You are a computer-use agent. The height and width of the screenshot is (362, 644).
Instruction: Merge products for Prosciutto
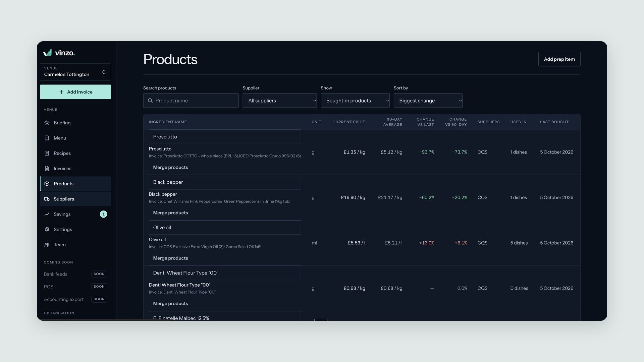(170, 167)
